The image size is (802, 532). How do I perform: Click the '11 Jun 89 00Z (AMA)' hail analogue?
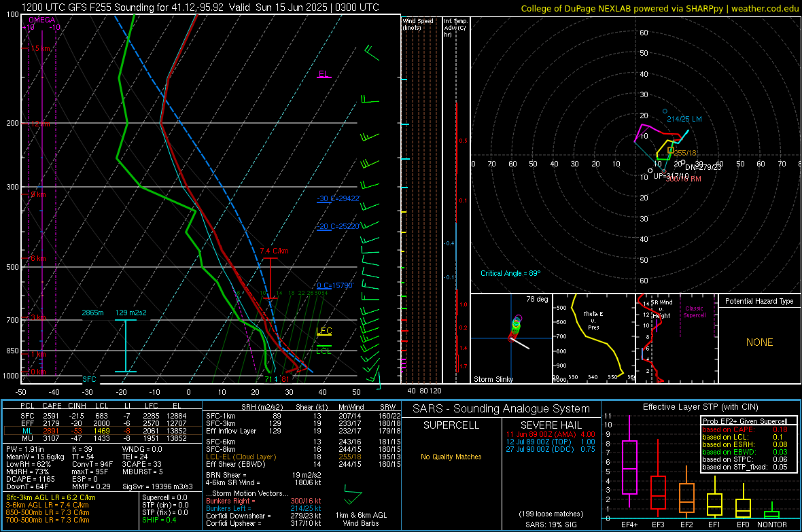tap(540, 434)
